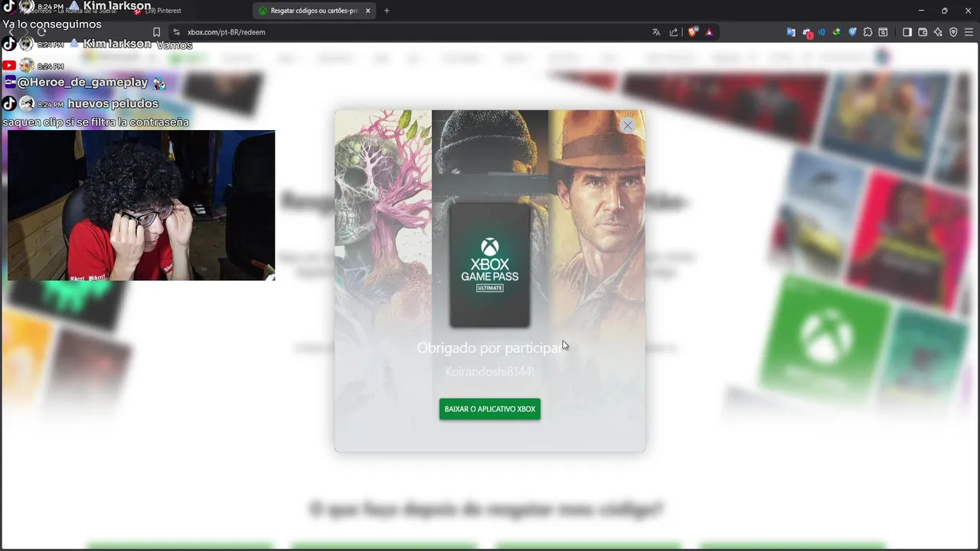Image resolution: width=980 pixels, height=551 pixels.
Task: Open Brave Shields lion icon
Action: pyautogui.click(x=693, y=32)
